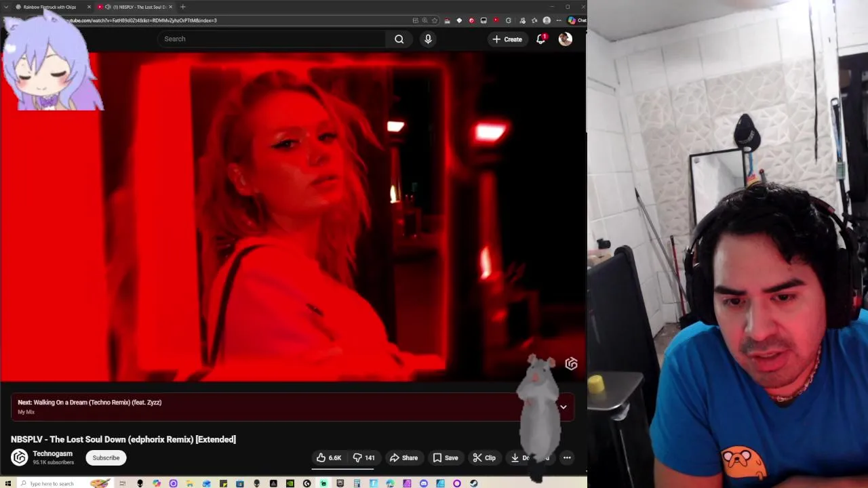This screenshot has height=488, width=868.
Task: Click the video player to pause
Action: click(x=293, y=217)
